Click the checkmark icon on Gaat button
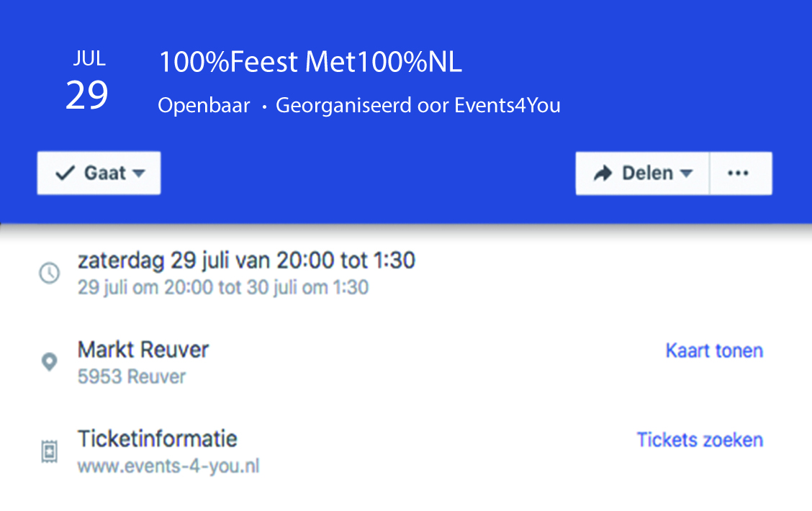 click(66, 173)
